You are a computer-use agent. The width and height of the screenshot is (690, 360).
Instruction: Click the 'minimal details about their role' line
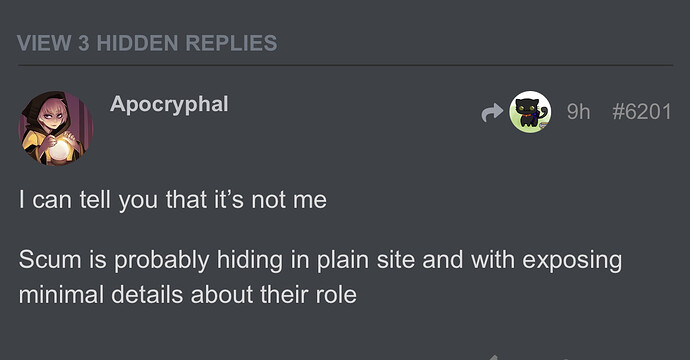coord(187,294)
